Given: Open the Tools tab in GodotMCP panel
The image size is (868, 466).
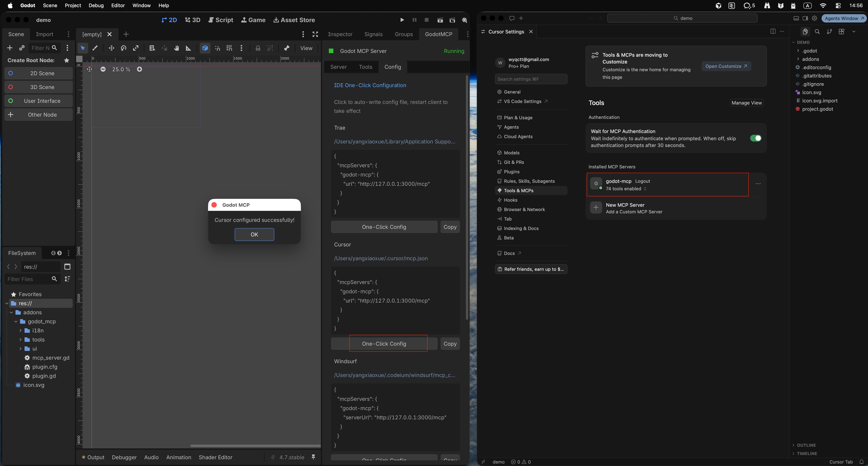Looking at the screenshot, I should (x=366, y=67).
